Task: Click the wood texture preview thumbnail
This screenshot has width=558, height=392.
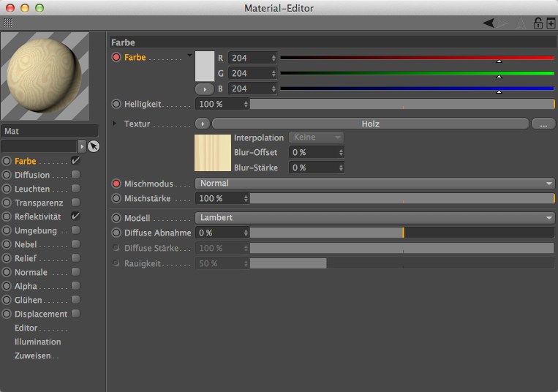Action: (x=212, y=153)
